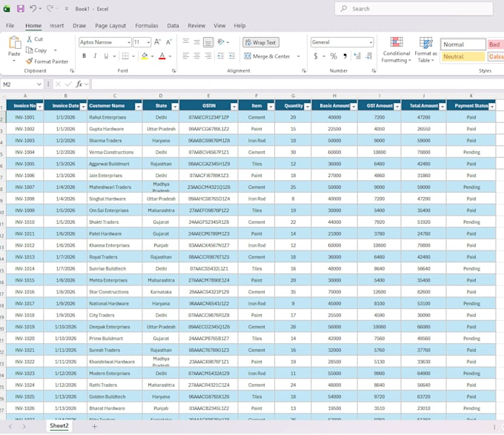The image size is (504, 435).
Task: Select cell containing Rahul Enterprises
Action: pyautogui.click(x=115, y=117)
